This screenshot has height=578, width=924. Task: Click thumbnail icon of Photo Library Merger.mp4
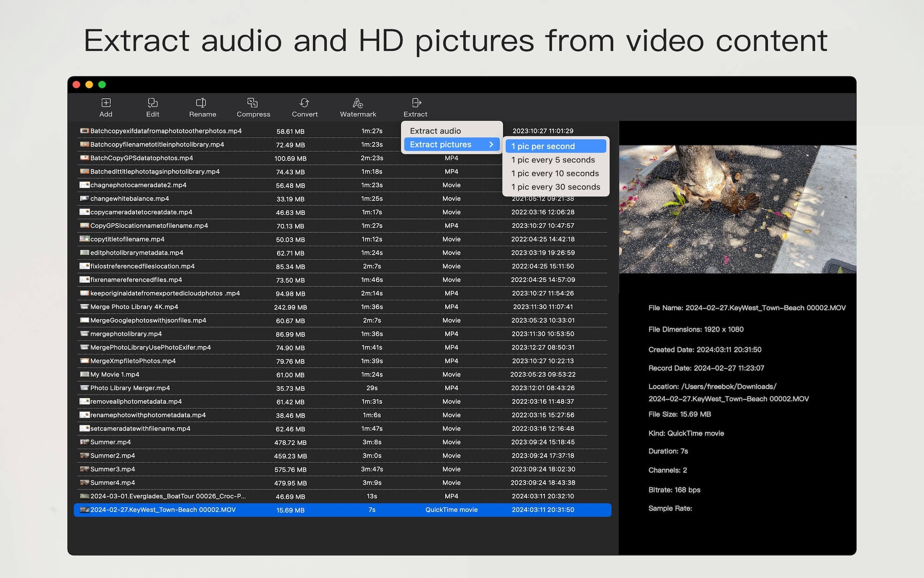[x=85, y=387]
